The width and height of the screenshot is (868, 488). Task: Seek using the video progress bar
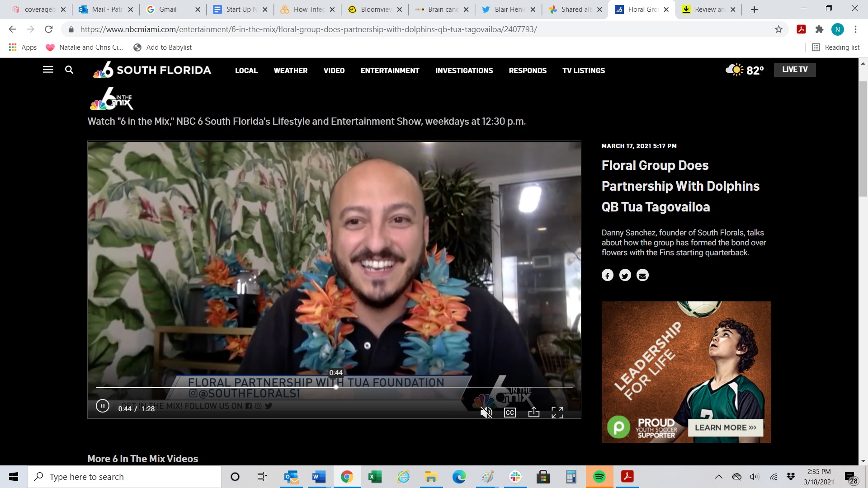point(334,387)
